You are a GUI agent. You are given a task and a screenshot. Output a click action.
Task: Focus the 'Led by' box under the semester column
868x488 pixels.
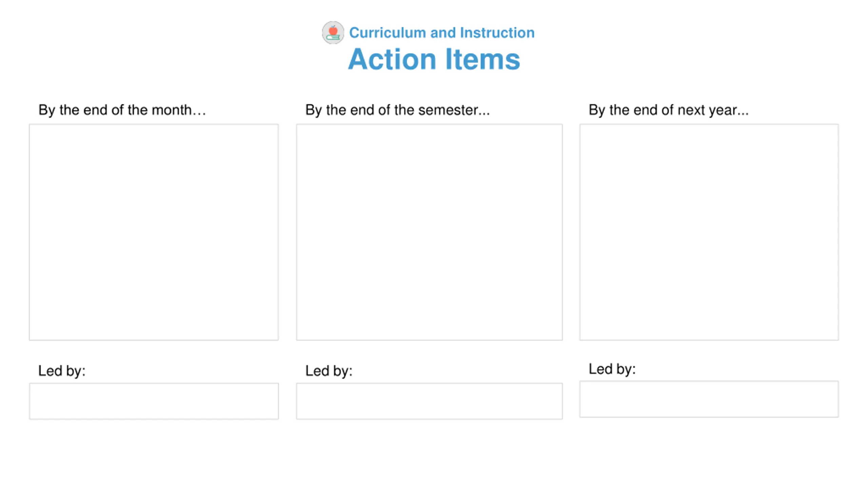click(429, 401)
